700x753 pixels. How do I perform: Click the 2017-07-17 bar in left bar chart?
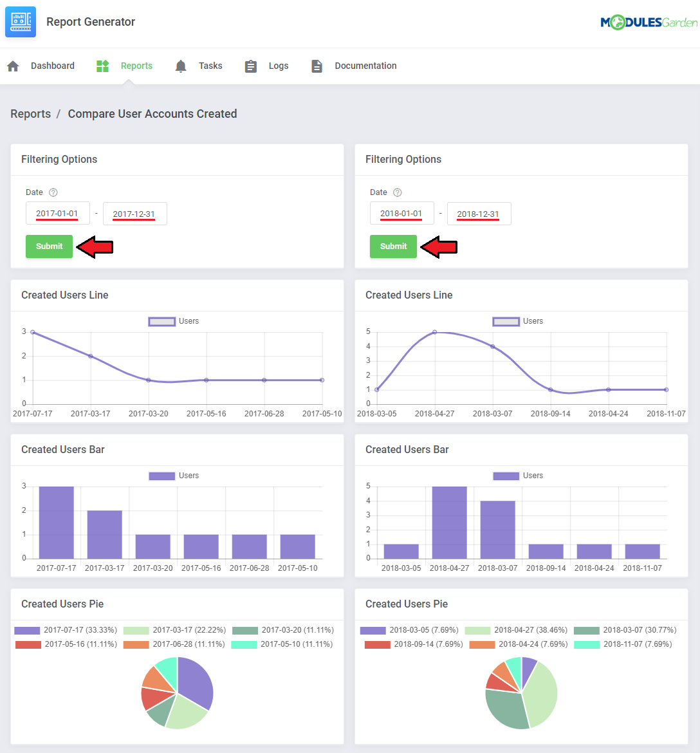coord(57,523)
